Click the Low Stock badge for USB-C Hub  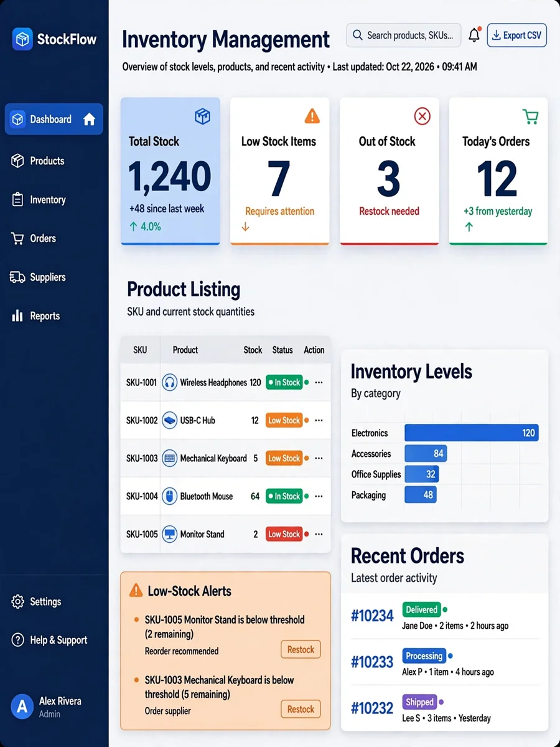pos(284,420)
